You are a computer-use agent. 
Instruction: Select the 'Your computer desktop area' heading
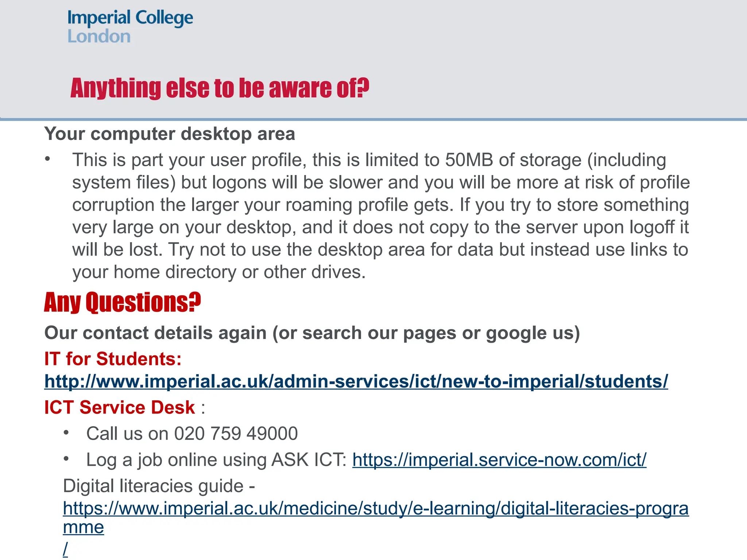tap(170, 133)
